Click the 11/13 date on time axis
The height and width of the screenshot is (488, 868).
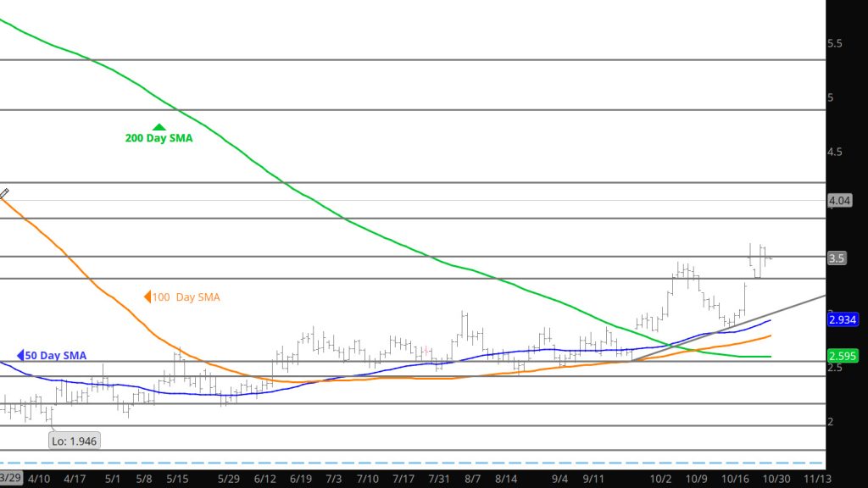point(816,479)
